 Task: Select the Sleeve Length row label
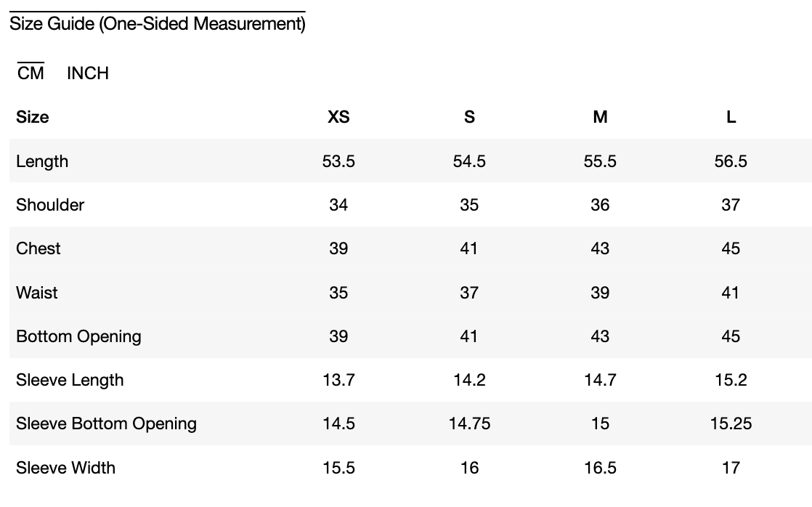point(70,380)
